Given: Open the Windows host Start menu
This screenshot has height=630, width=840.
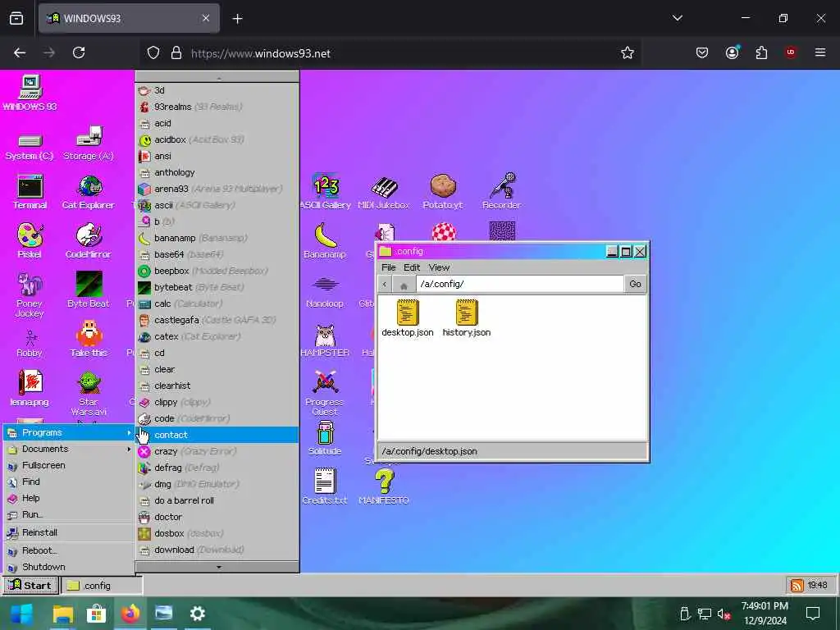Looking at the screenshot, I should [22, 614].
